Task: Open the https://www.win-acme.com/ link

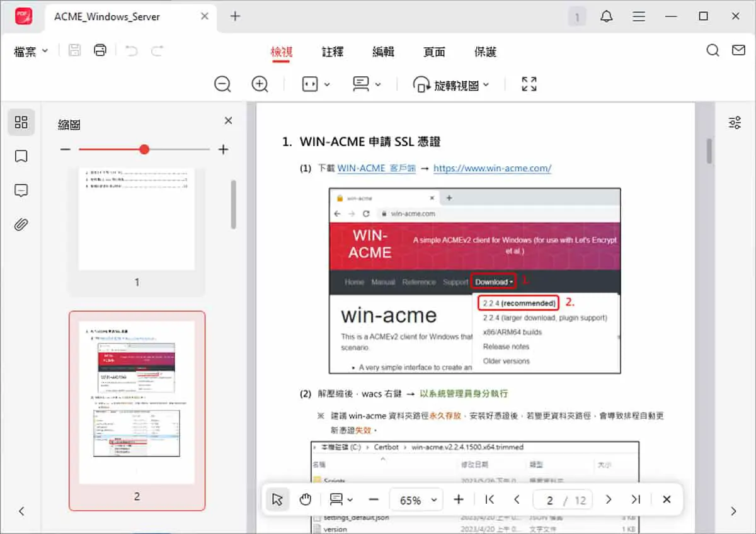Action: [492, 168]
